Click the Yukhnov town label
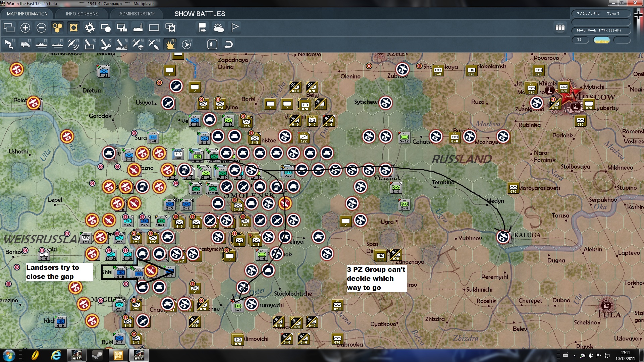 tap(470, 238)
